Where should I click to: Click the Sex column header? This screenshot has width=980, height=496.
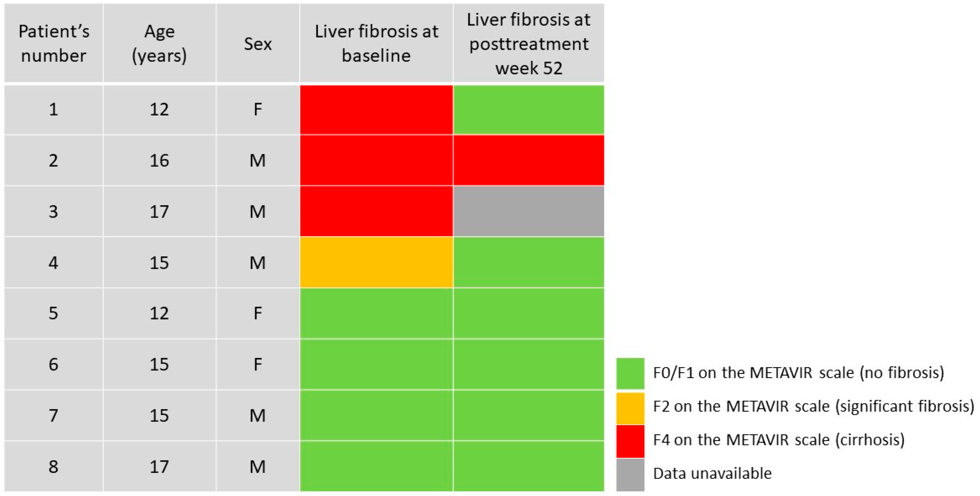(258, 43)
